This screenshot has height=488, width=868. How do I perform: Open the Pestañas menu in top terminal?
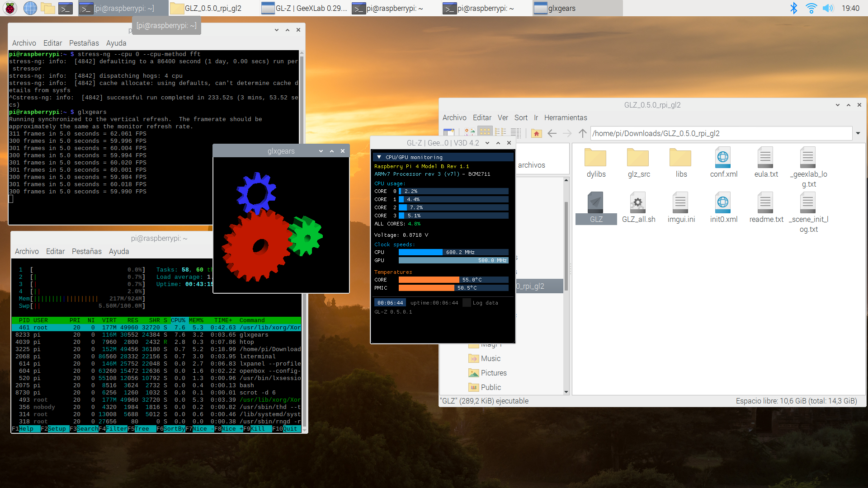point(84,43)
